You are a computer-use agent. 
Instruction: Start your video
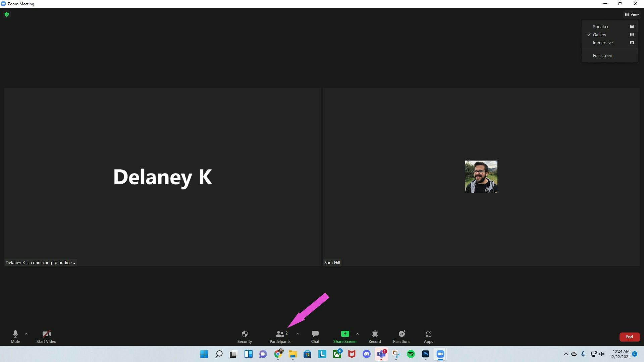[x=46, y=337]
